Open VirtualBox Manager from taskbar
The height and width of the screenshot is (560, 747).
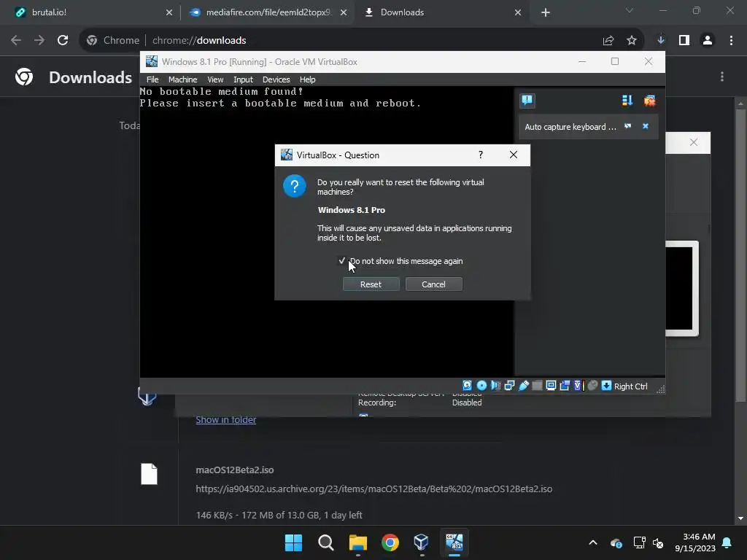422,542
